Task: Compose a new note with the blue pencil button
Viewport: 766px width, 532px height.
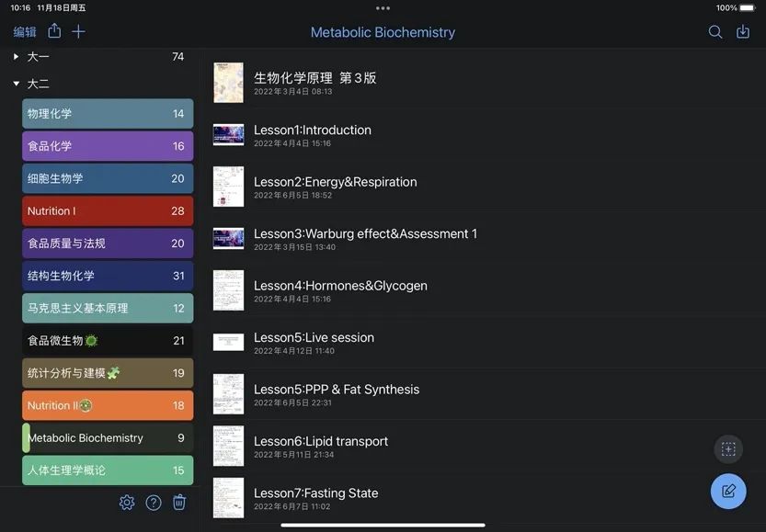Action: coord(727,491)
